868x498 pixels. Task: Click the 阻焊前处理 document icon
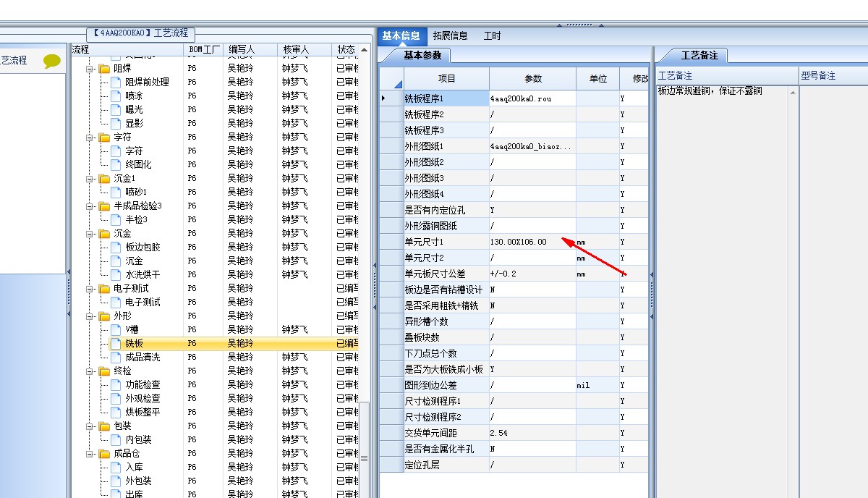(x=116, y=83)
